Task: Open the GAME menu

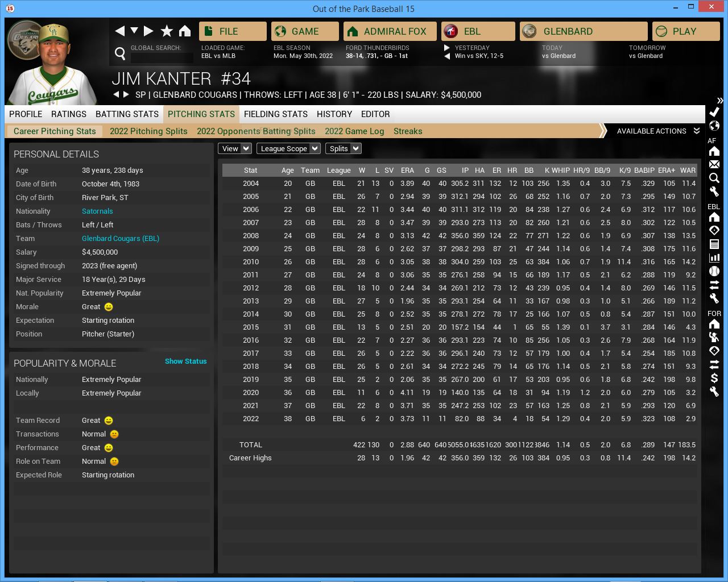Action: 305,31
